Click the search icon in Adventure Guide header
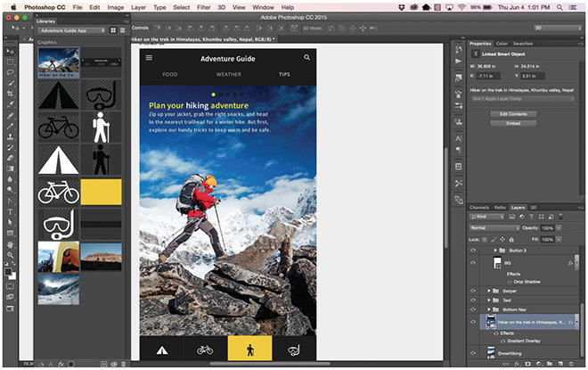This screenshot has height=370, width=588. [306, 57]
